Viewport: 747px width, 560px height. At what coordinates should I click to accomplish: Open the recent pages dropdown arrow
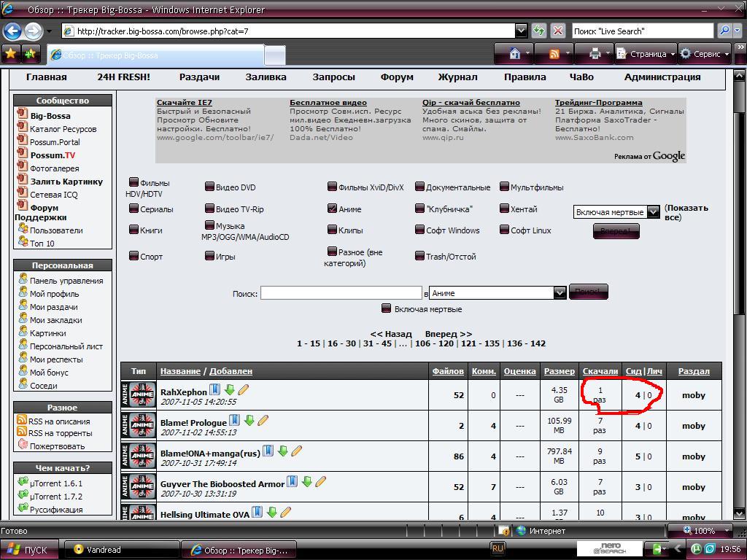tap(49, 31)
